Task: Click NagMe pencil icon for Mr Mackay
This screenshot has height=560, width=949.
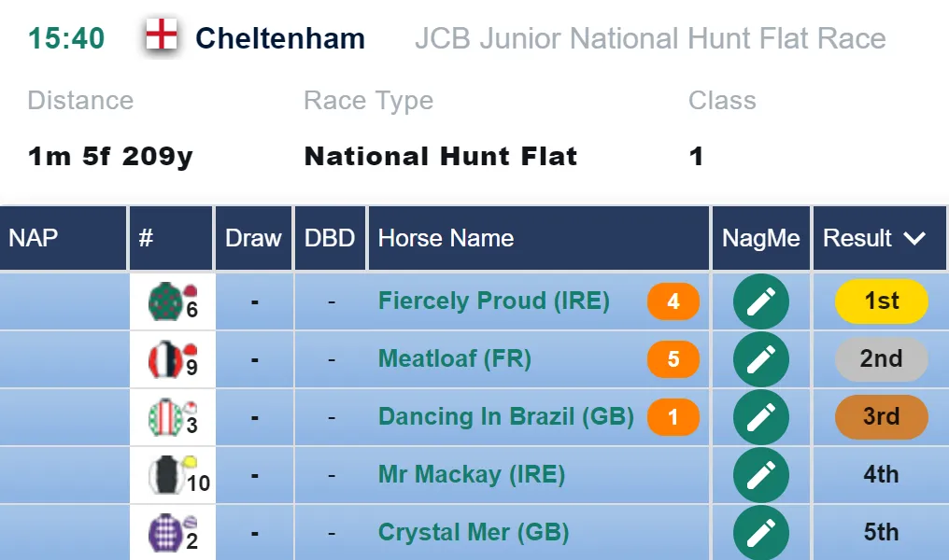Action: [760, 475]
